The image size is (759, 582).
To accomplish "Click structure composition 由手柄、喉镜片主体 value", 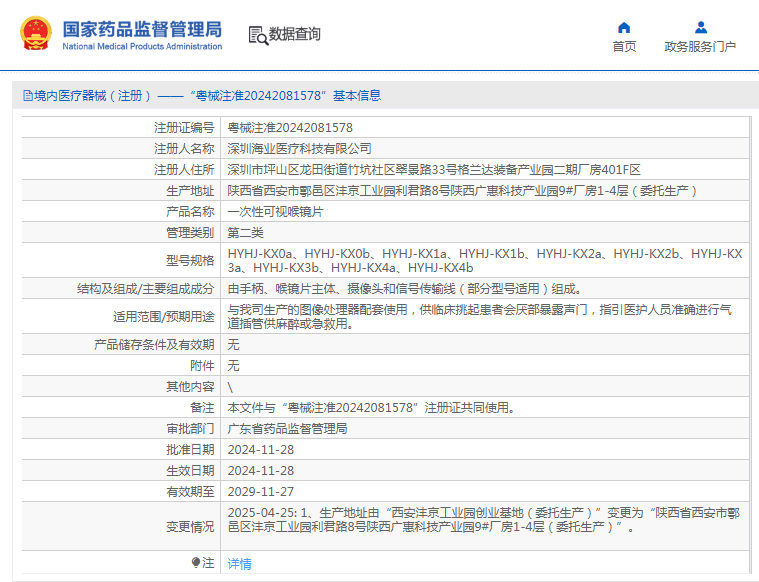I will (404, 289).
